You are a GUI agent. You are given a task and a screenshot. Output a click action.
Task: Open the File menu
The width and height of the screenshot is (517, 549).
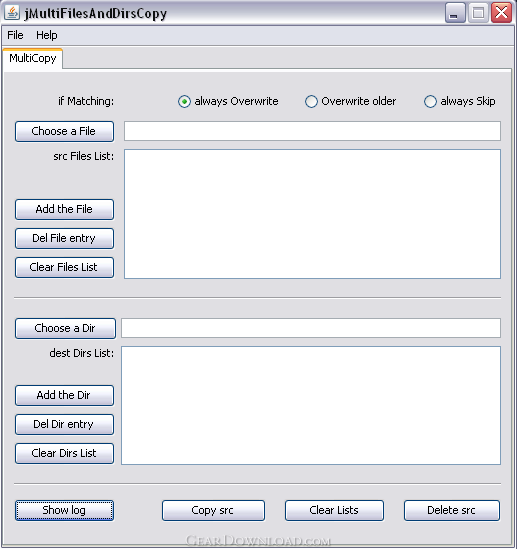click(x=15, y=35)
